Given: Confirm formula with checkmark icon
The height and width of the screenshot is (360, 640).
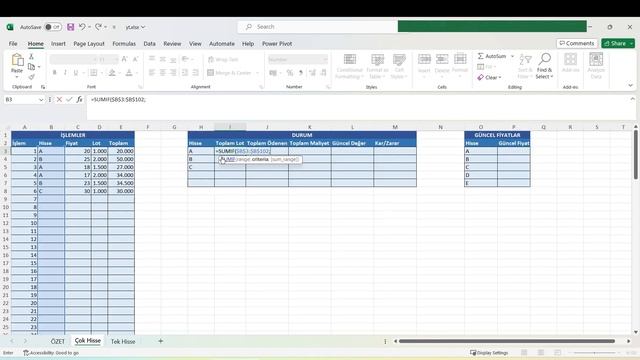Looking at the screenshot, I should coord(69,100).
